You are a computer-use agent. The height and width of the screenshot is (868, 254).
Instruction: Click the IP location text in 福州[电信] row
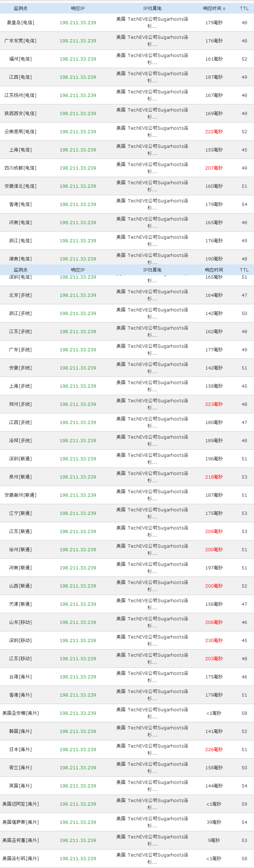pyautogui.click(x=152, y=59)
